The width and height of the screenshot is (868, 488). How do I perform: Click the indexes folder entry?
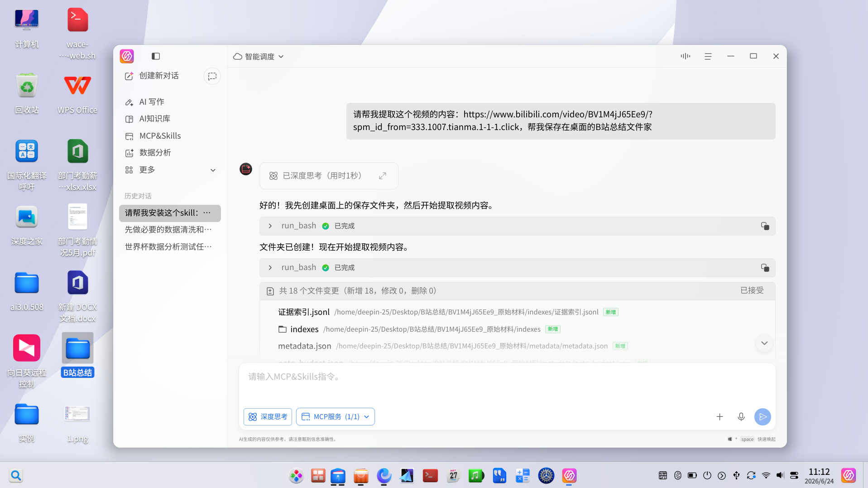299,329
